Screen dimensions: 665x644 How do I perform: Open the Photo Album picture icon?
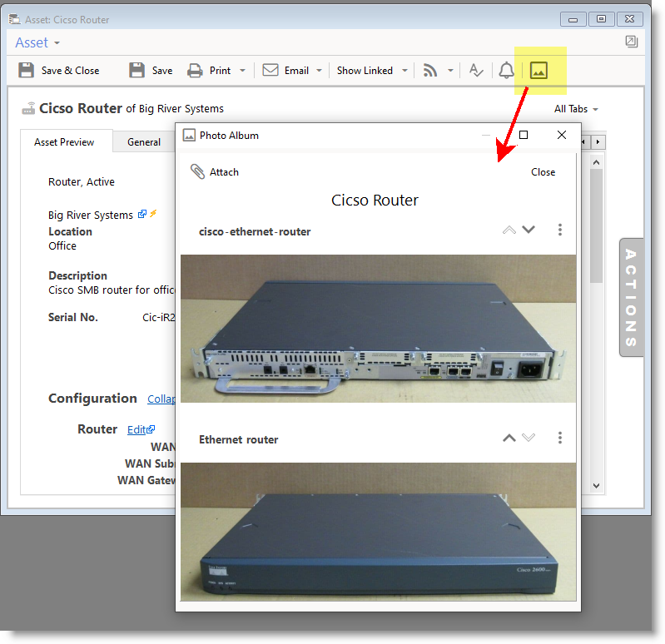(539, 71)
